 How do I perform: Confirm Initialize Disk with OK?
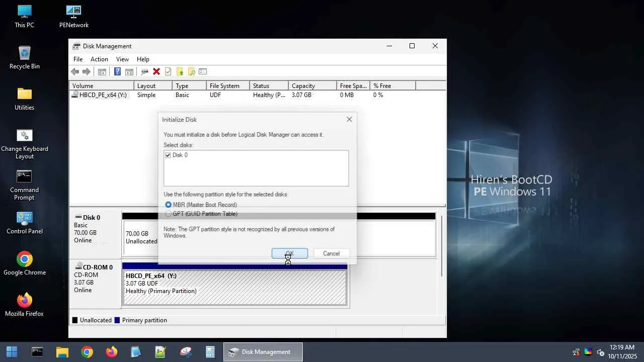[x=290, y=253]
